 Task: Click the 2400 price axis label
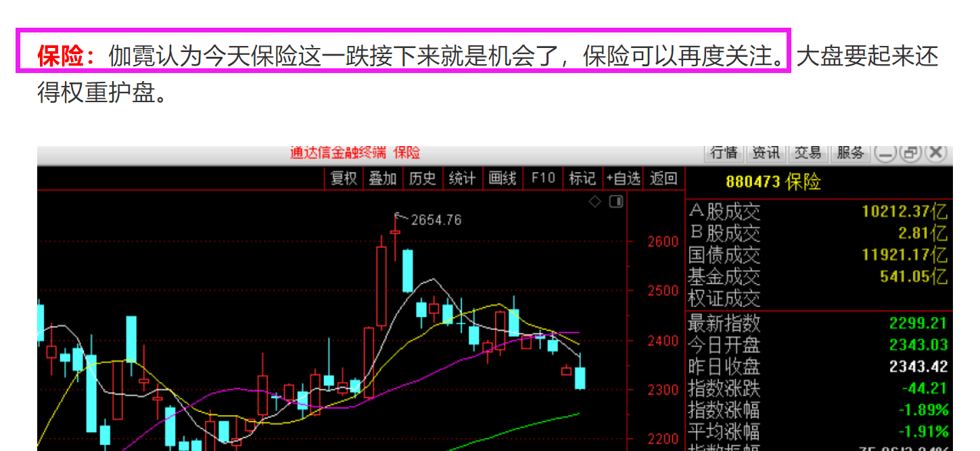(x=663, y=340)
